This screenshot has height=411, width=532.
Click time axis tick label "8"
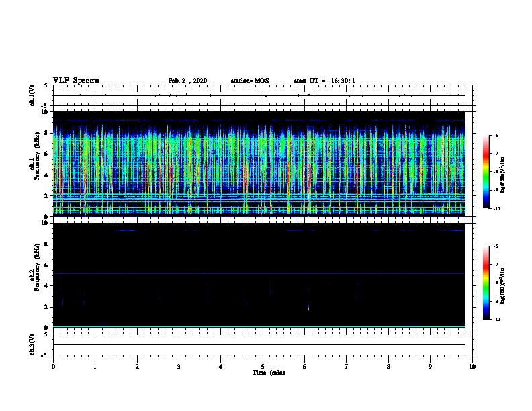coord(388,367)
